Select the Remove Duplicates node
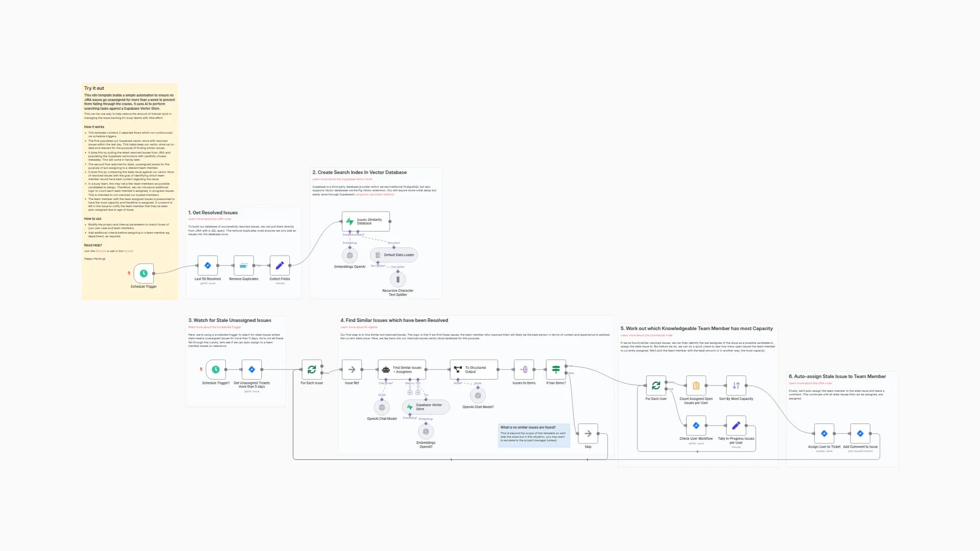Screen dimensions: 980x551 tap(243, 265)
